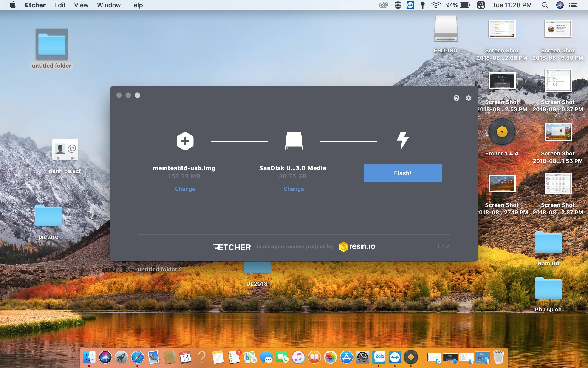The height and width of the screenshot is (368, 588).
Task: Open Finder from the dock
Action: tap(89, 357)
